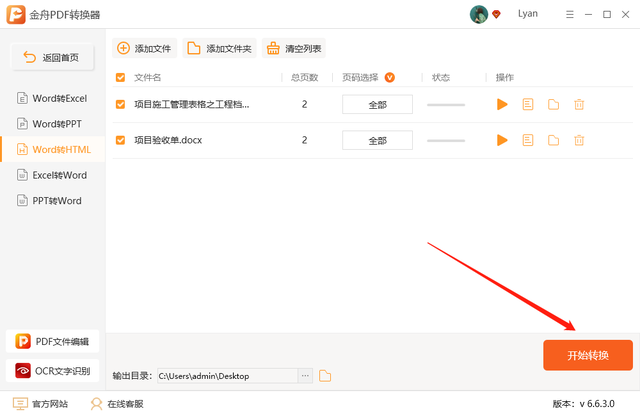The height and width of the screenshot is (416, 640).
Task: Open 全部 page range for 项目验收单.docx row
Action: [377, 140]
